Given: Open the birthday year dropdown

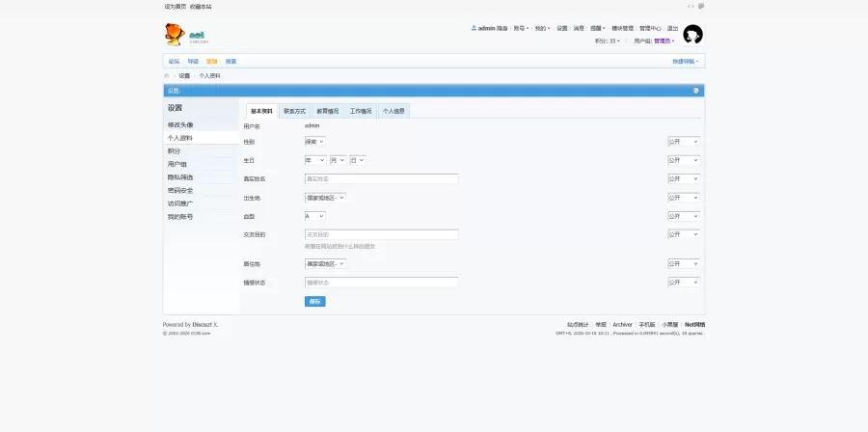Looking at the screenshot, I should [315, 160].
